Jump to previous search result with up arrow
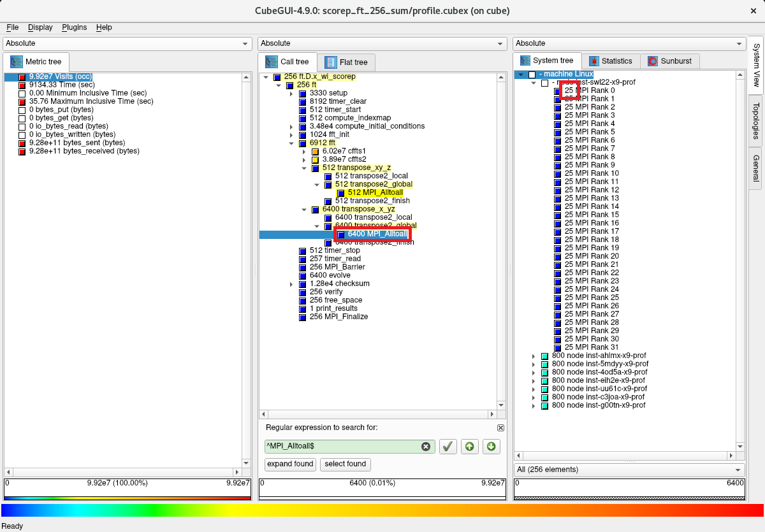Screen dimensions: 765x532 [469, 447]
